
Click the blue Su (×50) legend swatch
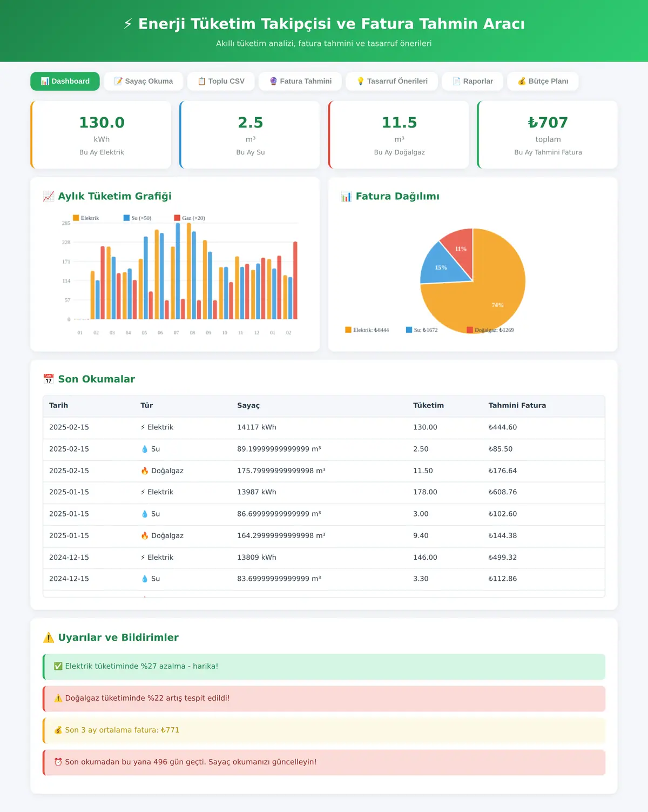coord(127,218)
